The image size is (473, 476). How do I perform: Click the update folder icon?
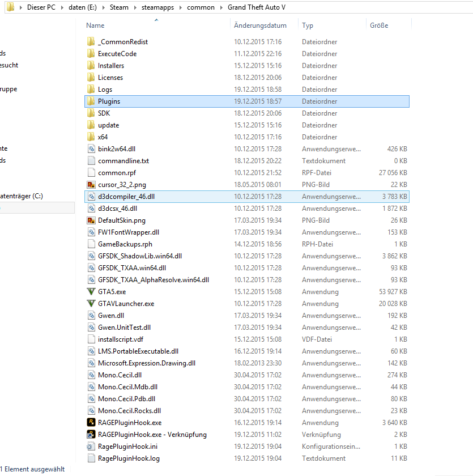tap(91, 125)
